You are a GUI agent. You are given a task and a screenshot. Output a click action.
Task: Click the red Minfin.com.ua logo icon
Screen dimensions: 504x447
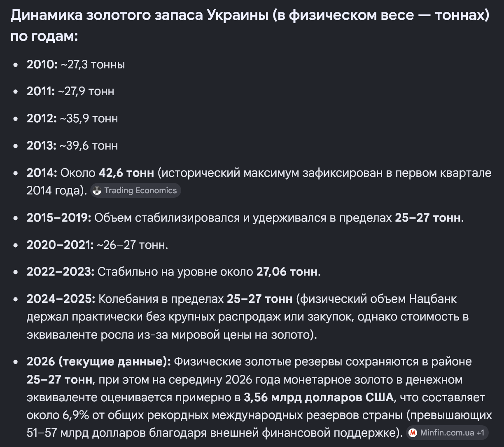(413, 433)
